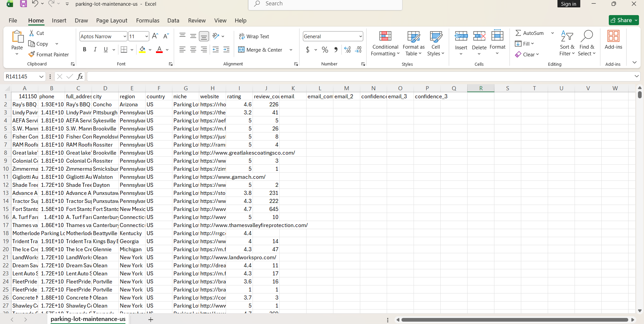The width and height of the screenshot is (644, 324).
Task: Activate the Format Painter brush
Action: [x=32, y=54]
